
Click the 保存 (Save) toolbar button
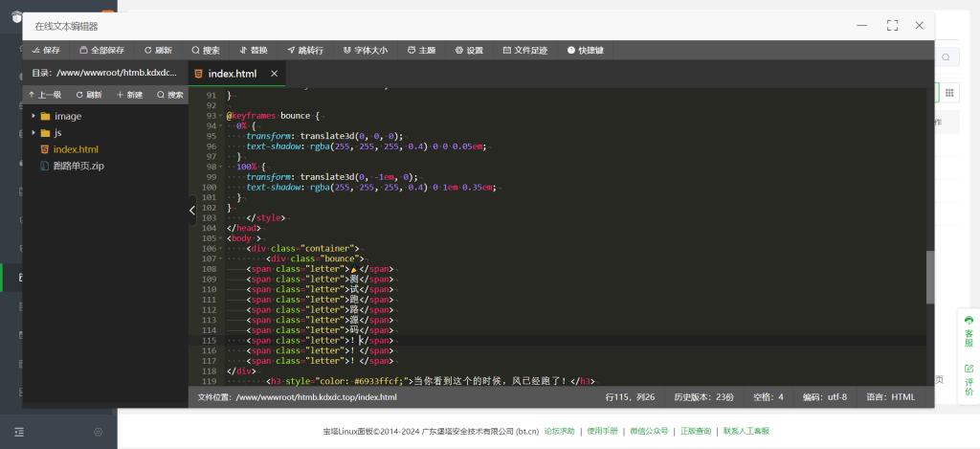coord(45,50)
